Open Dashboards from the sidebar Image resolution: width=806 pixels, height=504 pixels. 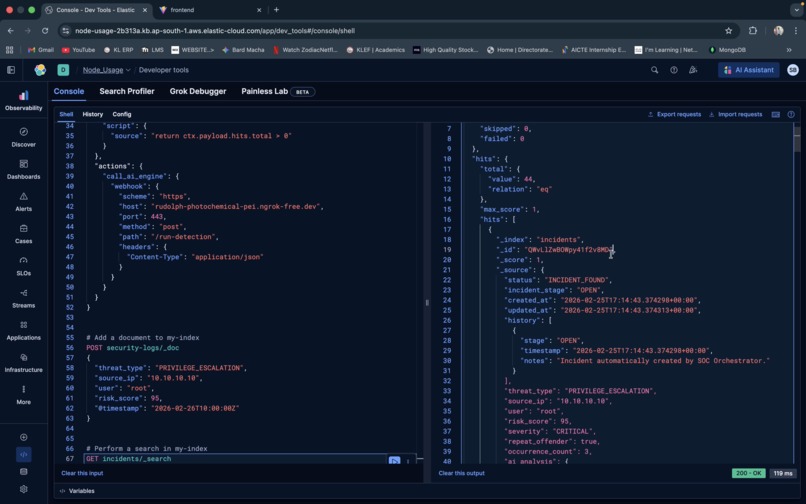pos(23,169)
